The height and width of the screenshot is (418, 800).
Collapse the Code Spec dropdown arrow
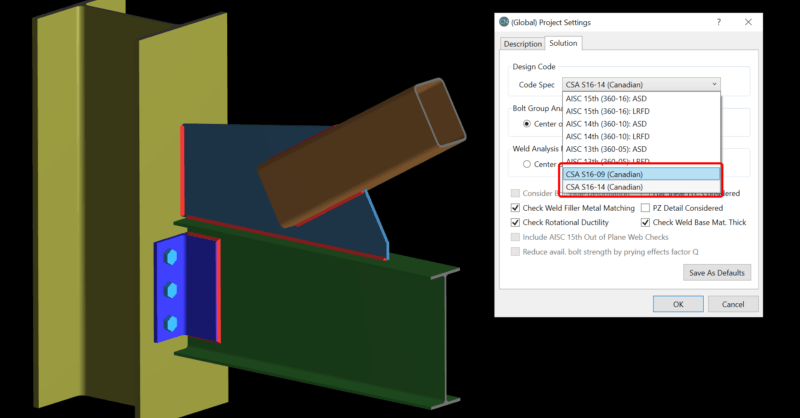(x=714, y=85)
